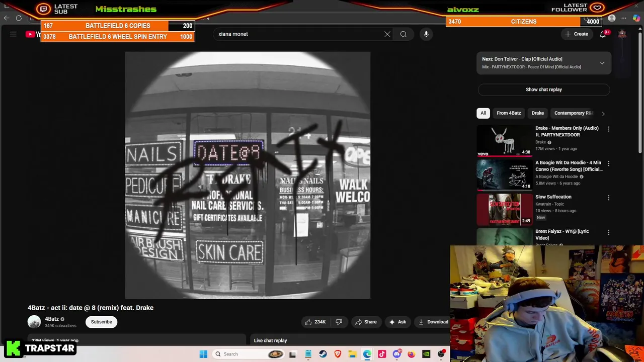The image size is (644, 362).
Task: Select the All filter chip
Action: tap(483, 113)
